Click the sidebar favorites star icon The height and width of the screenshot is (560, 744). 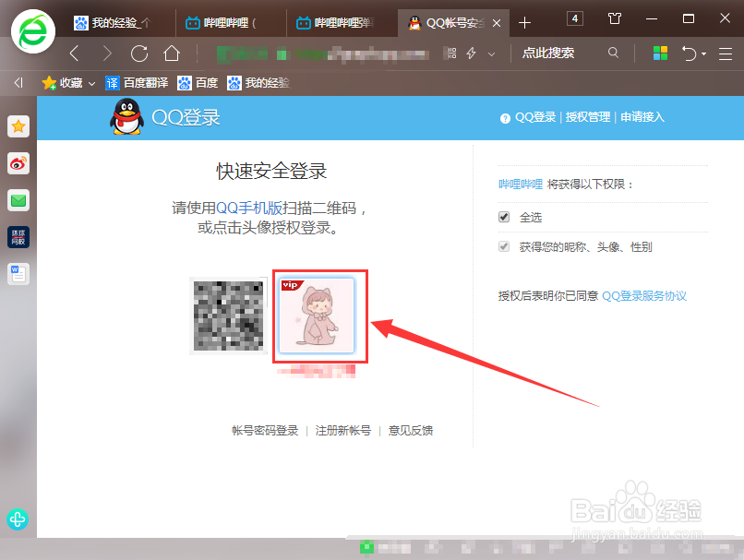[x=18, y=126]
